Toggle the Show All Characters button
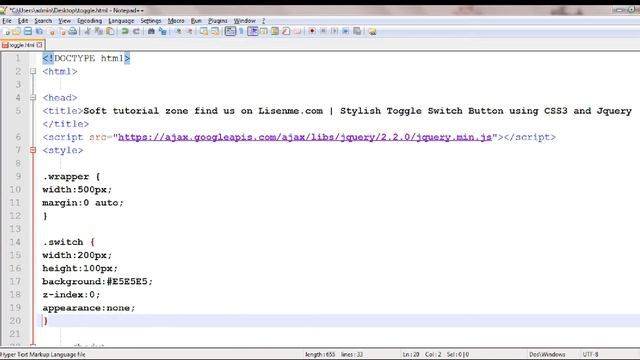 pos(241,31)
